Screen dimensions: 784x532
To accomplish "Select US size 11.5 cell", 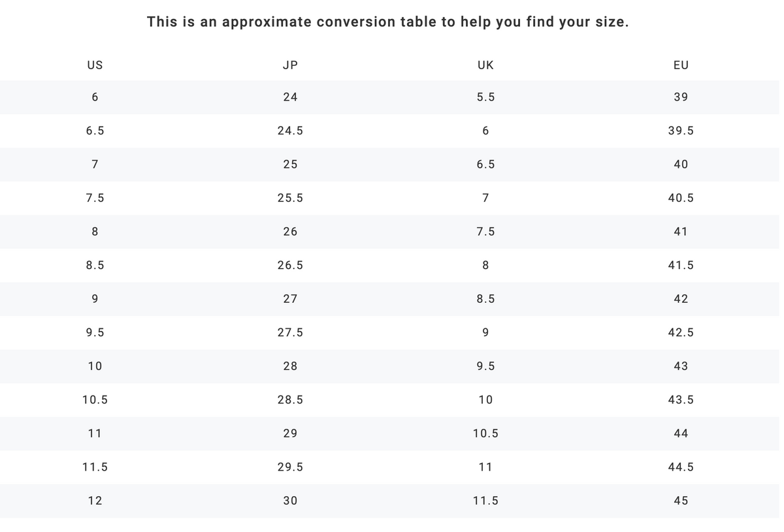I will tap(95, 467).
